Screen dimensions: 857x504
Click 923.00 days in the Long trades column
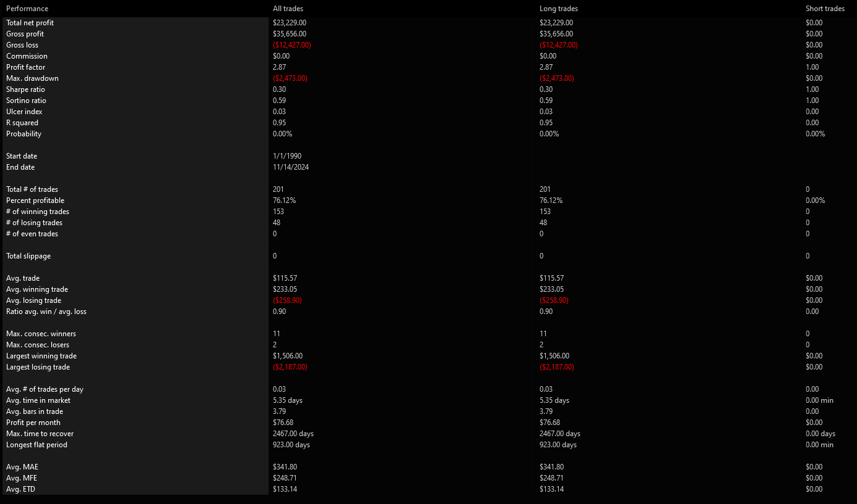coord(558,445)
